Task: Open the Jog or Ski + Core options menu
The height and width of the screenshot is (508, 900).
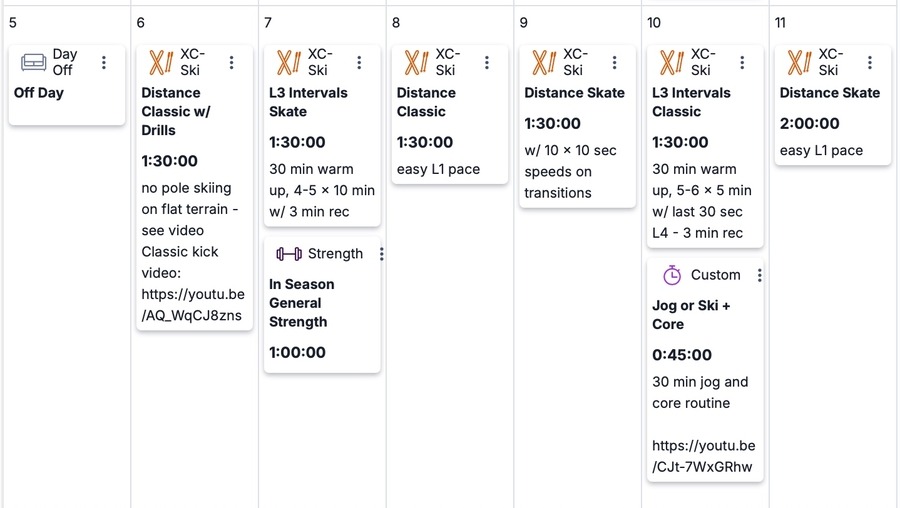Action: 759,275
